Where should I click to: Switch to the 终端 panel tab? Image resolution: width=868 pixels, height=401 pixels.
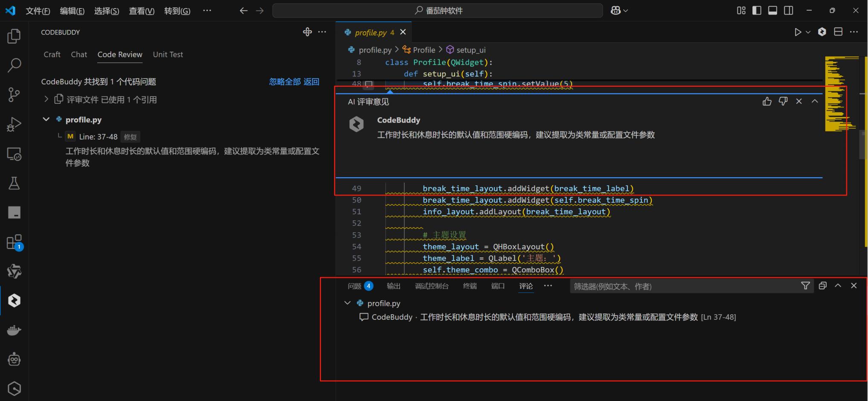coord(470,286)
